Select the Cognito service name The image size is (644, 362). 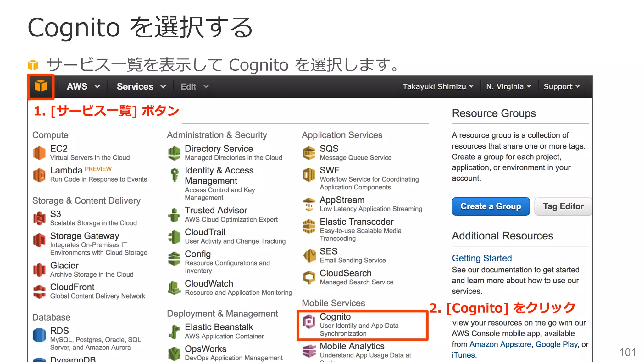click(x=335, y=317)
